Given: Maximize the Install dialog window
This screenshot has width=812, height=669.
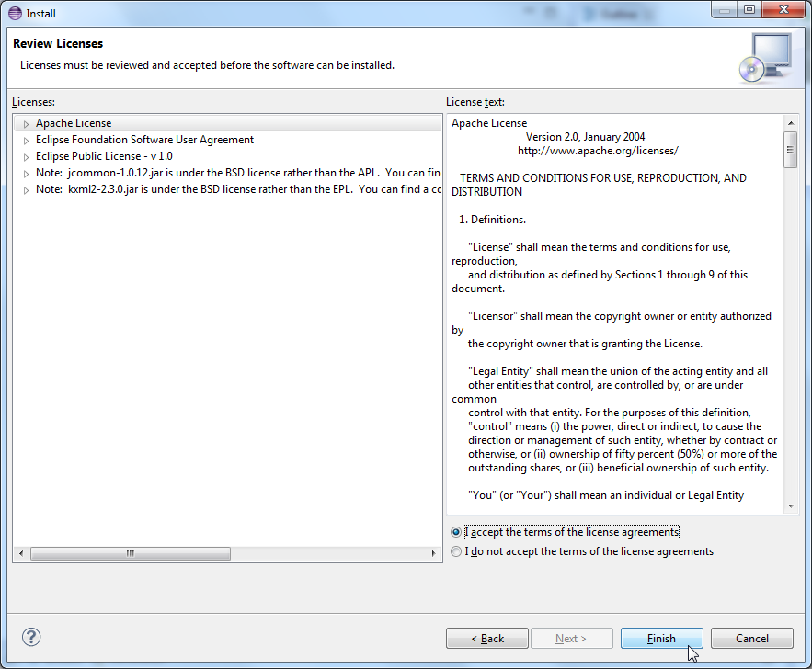Looking at the screenshot, I should click(749, 10).
